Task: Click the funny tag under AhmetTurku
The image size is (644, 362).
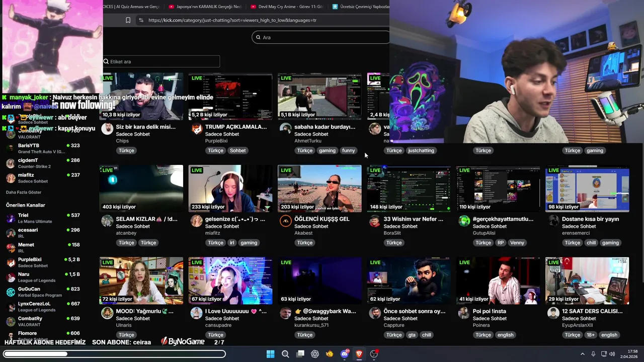Action: (x=348, y=150)
